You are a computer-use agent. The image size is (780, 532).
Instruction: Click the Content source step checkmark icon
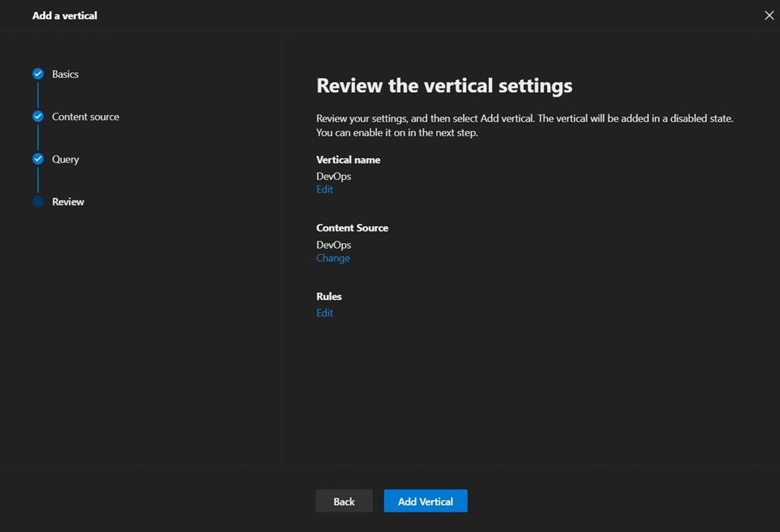[38, 116]
